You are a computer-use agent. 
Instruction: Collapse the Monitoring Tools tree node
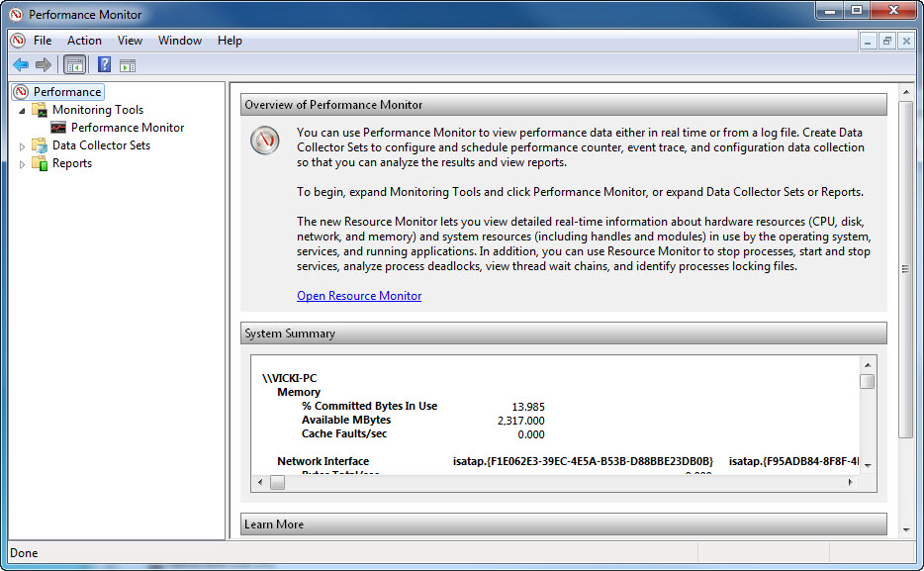[23, 110]
